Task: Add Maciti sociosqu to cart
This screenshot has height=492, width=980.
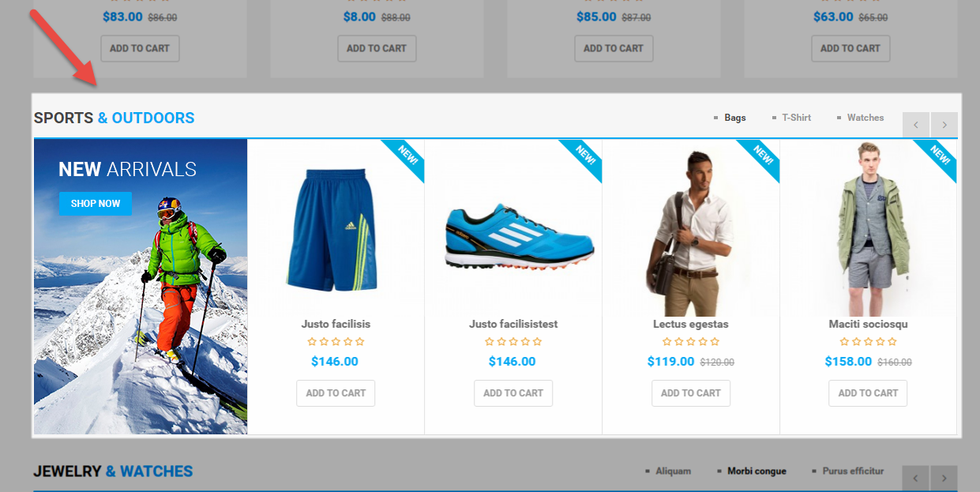Action: pyautogui.click(x=869, y=393)
